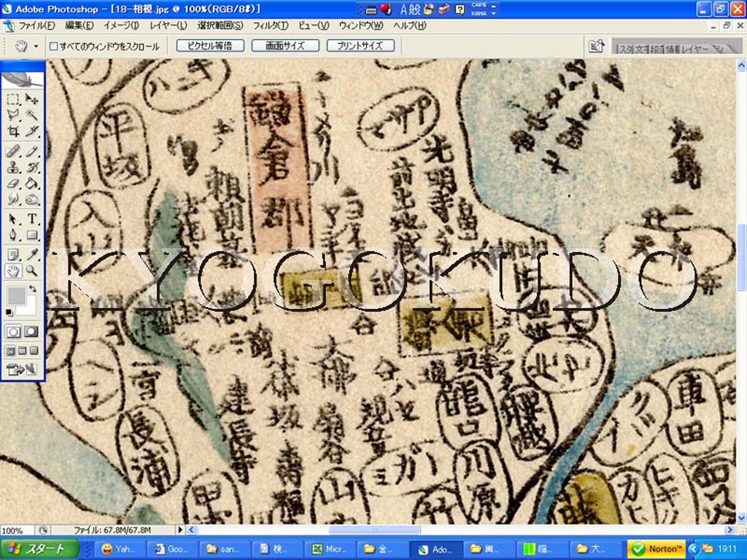Image resolution: width=747 pixels, height=560 pixels.
Task: Switch to Standard screen mode
Action: tap(10, 351)
